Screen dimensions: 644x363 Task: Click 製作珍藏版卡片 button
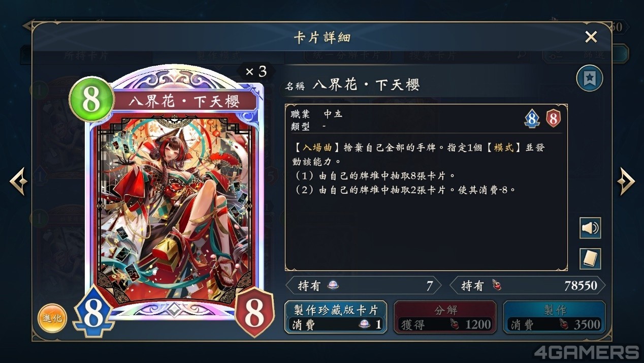point(336,317)
